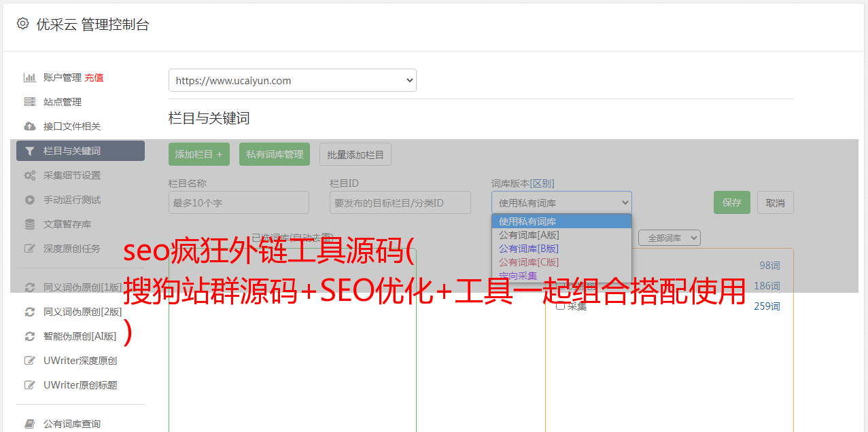The width and height of the screenshot is (868, 432).
Task: Choose 使用私有词库 from the open option list
Action: 561,221
